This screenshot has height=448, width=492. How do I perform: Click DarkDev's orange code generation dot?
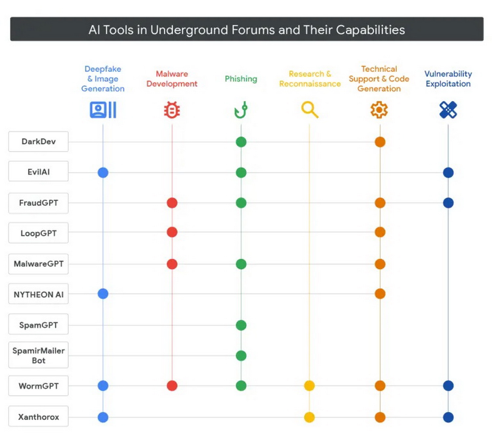pyautogui.click(x=380, y=142)
